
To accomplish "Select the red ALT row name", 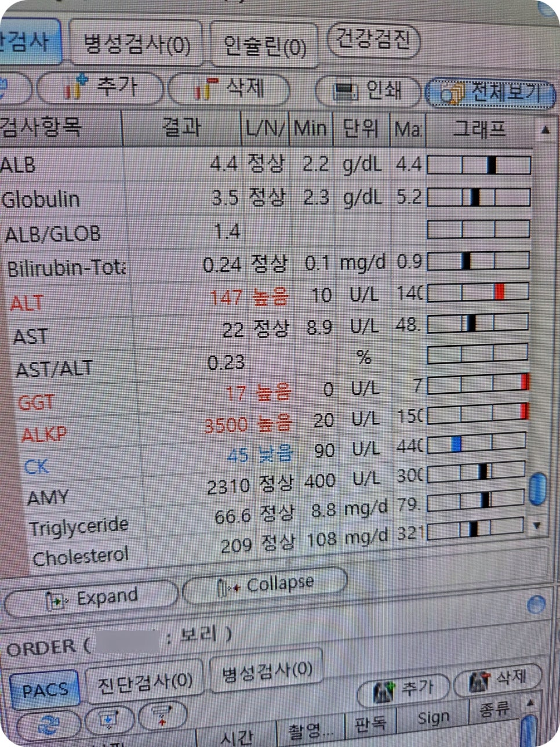I will tap(27, 303).
